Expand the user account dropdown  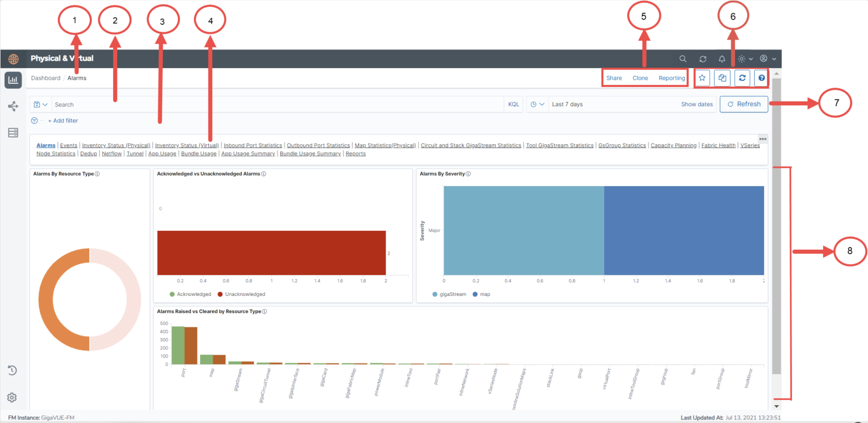point(768,59)
